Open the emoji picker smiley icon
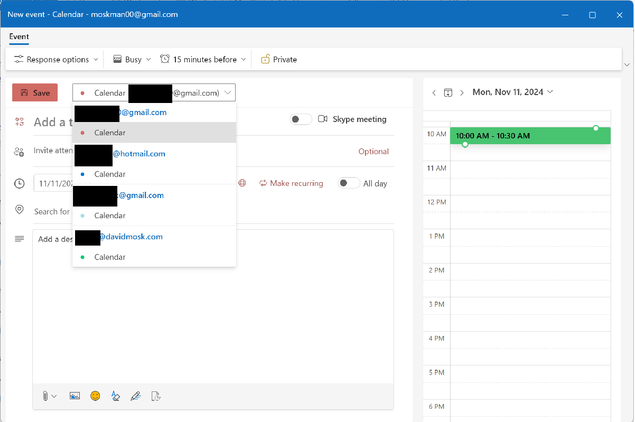The width and height of the screenshot is (635, 422). point(95,396)
